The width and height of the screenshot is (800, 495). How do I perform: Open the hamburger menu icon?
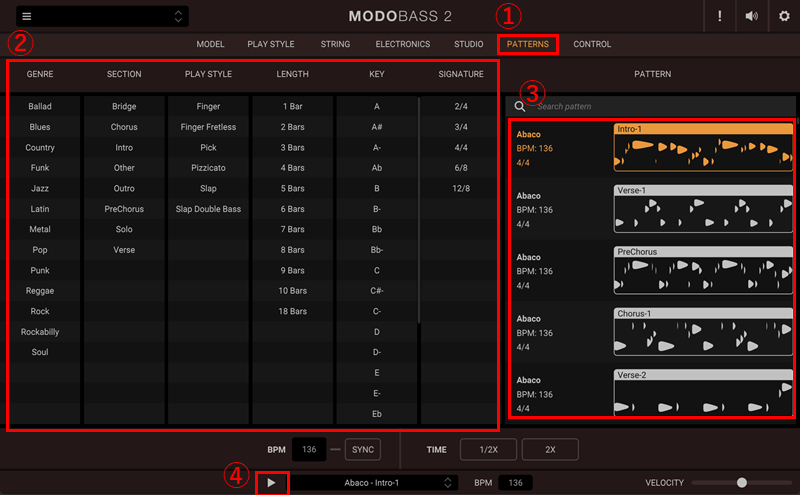coord(27,16)
